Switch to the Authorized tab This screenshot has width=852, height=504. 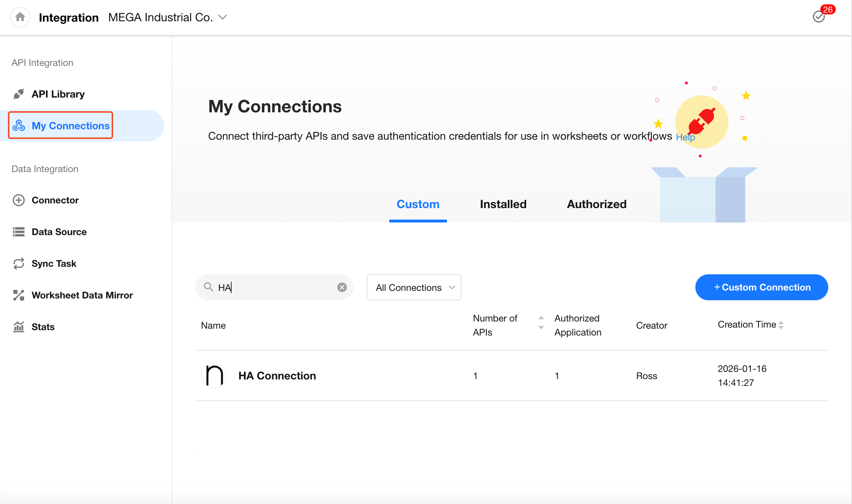pos(596,204)
